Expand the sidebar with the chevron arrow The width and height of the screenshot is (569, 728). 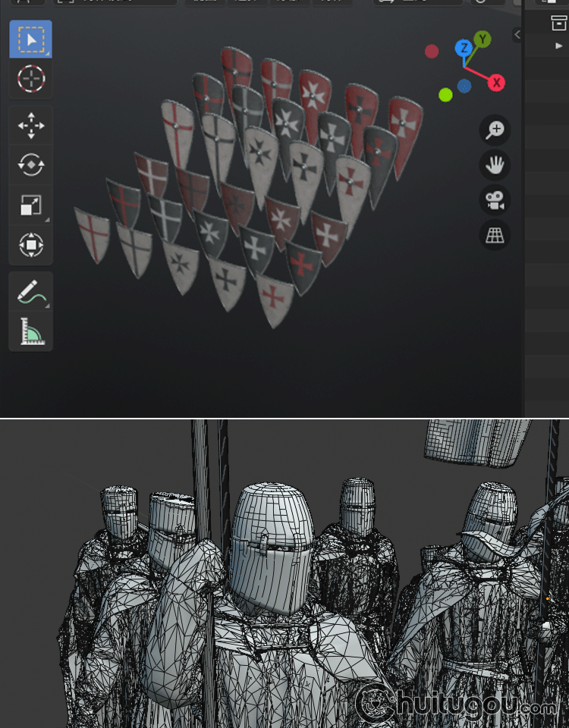tap(517, 34)
